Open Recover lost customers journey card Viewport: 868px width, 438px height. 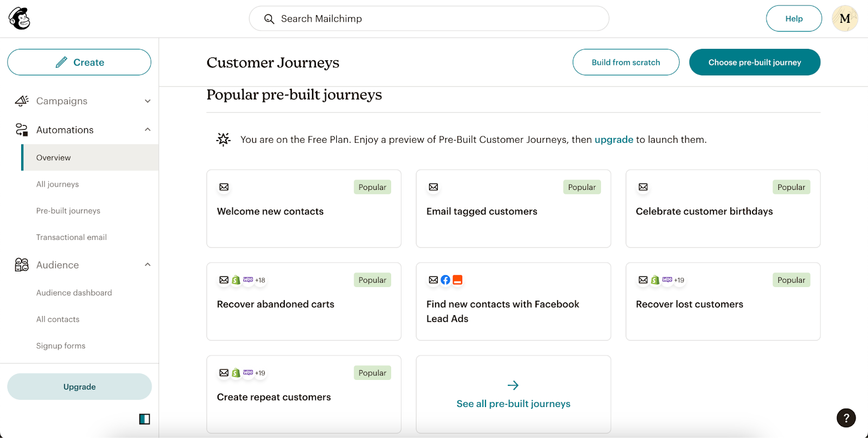[723, 302]
